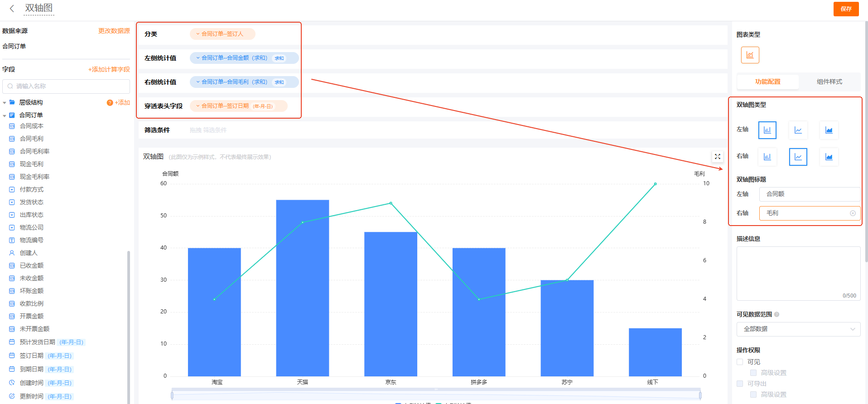
Task: Select bar chart type for left axis
Action: click(x=767, y=130)
